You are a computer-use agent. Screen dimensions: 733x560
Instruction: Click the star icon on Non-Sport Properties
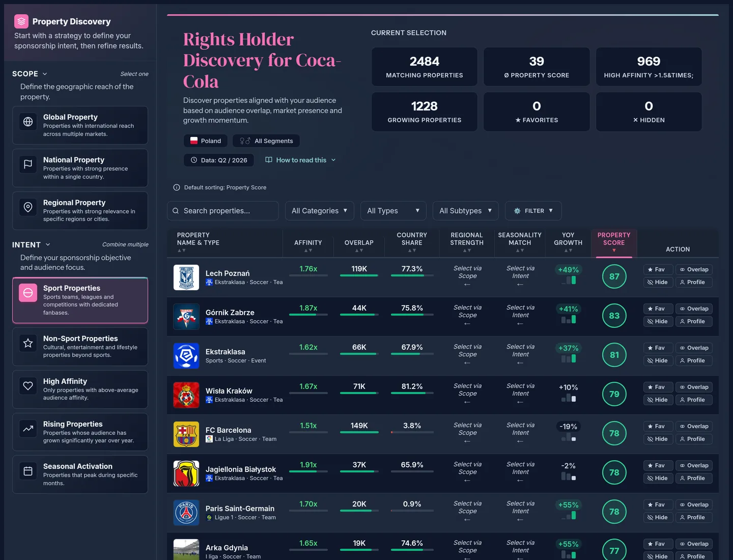[x=28, y=343]
